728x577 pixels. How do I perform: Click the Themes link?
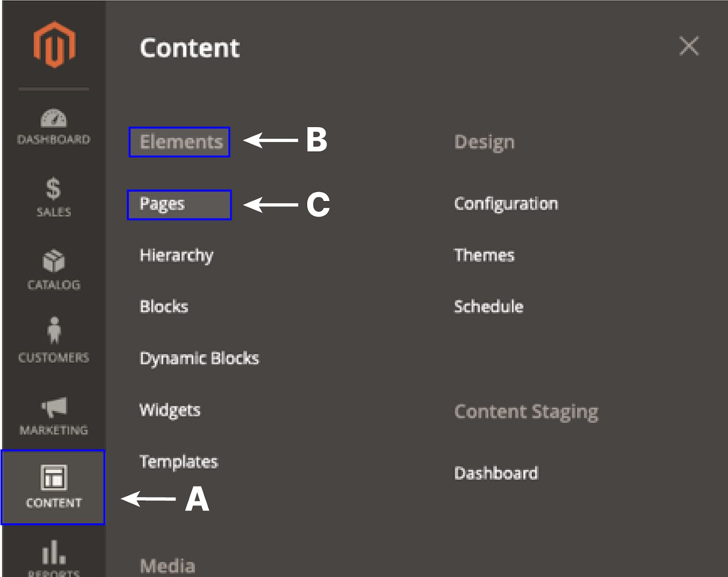click(x=484, y=255)
